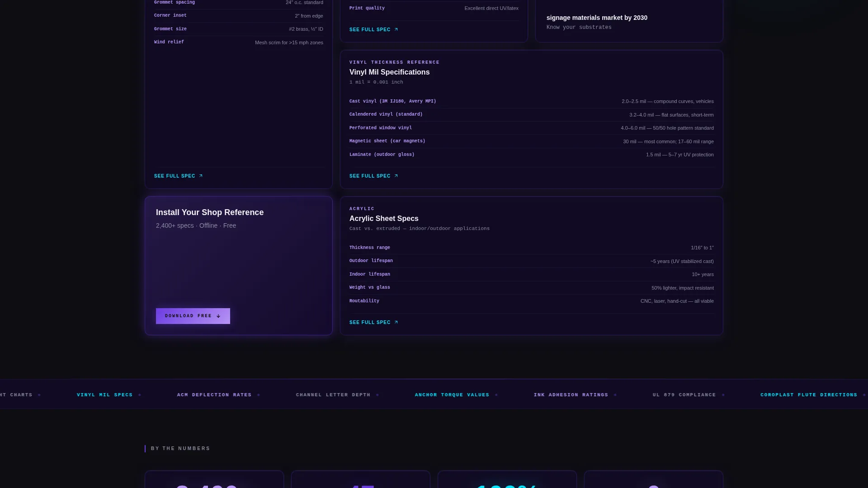868x488 pixels.
Task: Click ACM Deflection Rates ticker item
Action: click(214, 395)
